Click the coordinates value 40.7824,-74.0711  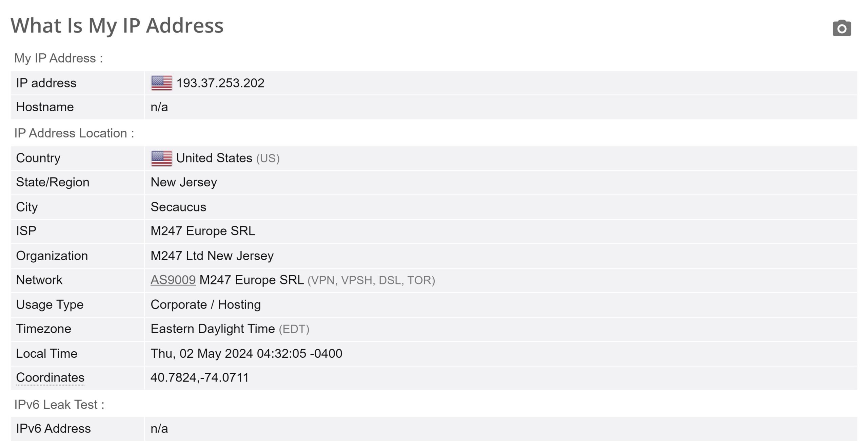point(200,377)
